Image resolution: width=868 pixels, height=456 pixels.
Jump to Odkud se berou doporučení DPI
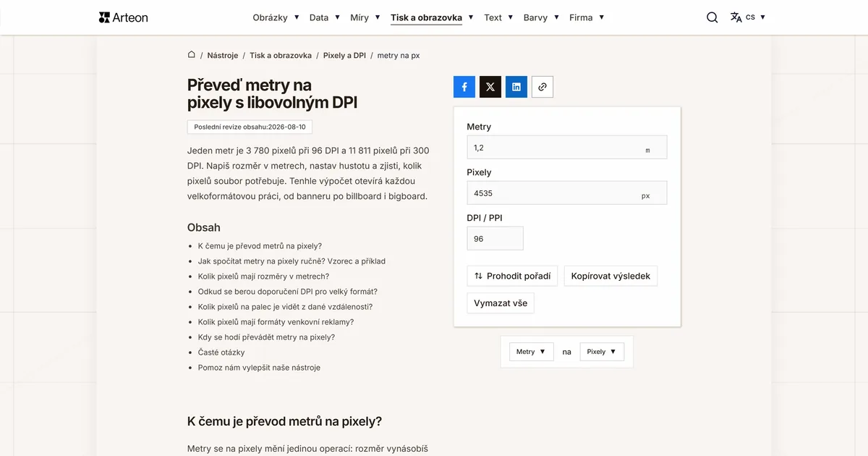(x=287, y=292)
